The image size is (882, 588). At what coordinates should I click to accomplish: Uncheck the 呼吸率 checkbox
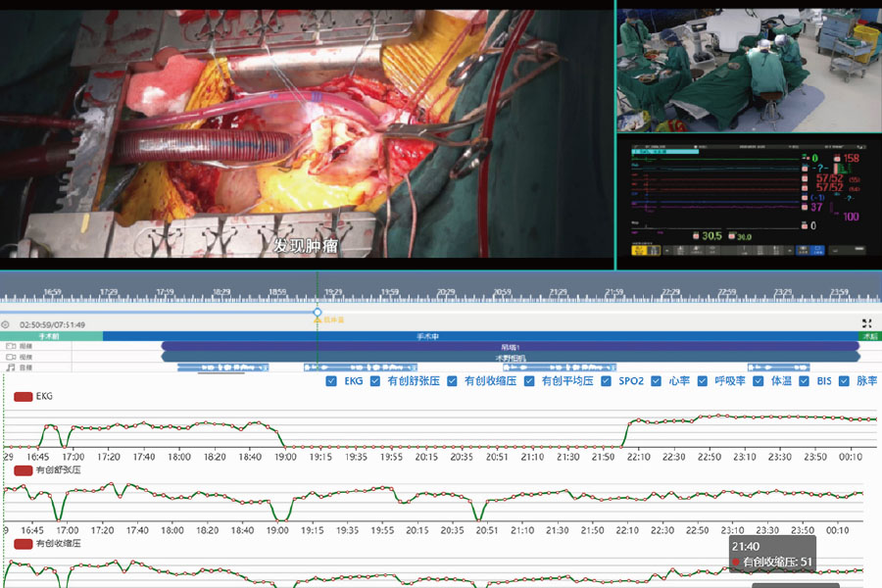pyautogui.click(x=702, y=381)
